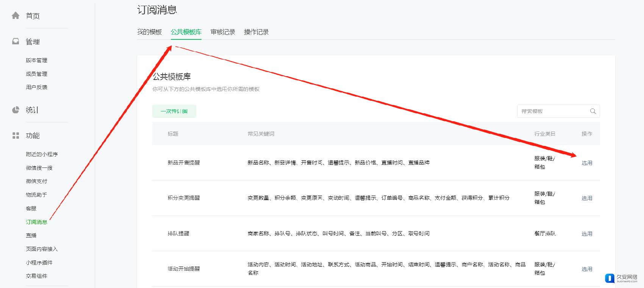This screenshot has height=288, width=644.
Task: Click 选用 for 排队提醒 template
Action: 587,234
